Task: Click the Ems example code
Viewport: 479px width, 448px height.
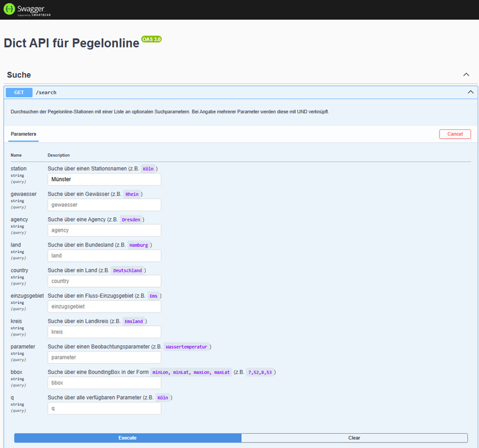Action: coord(154,296)
